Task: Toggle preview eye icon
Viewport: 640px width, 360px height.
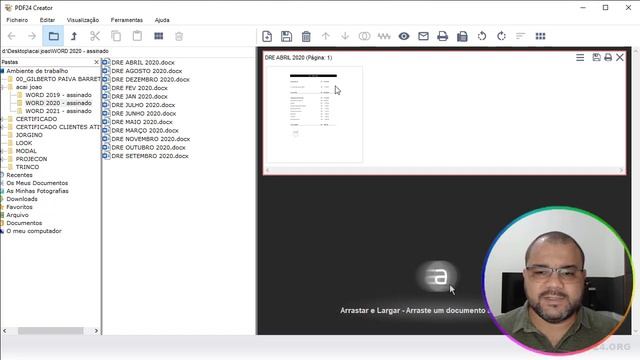Action: [404, 36]
